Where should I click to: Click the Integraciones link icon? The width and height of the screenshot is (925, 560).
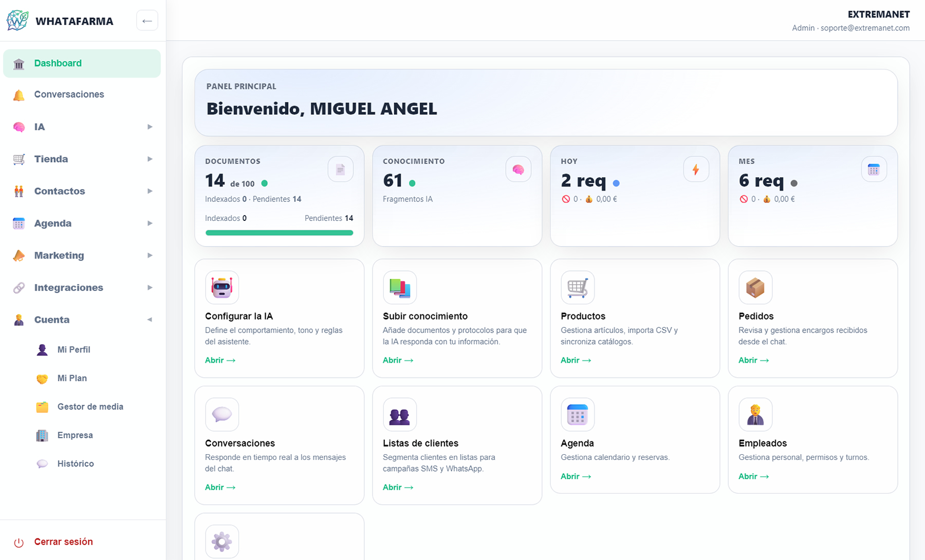(19, 287)
